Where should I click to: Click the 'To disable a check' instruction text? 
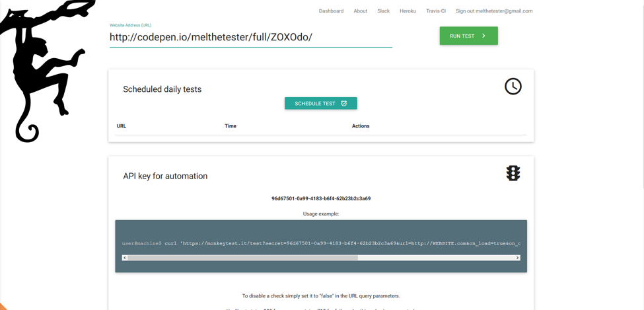[x=321, y=296]
